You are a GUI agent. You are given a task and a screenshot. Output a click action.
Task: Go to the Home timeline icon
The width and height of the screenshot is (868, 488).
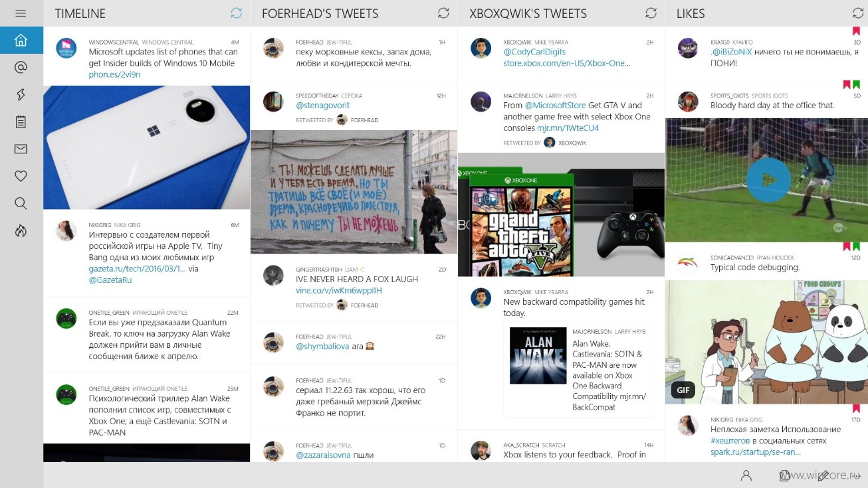tap(21, 40)
